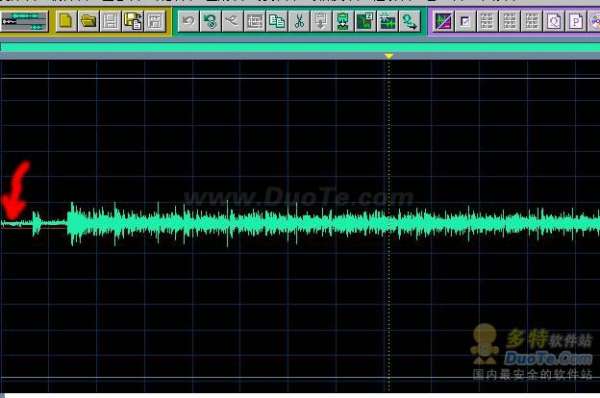This screenshot has height=398, width=600.
Task: Click the green trim waveform icon
Action: pos(388,21)
